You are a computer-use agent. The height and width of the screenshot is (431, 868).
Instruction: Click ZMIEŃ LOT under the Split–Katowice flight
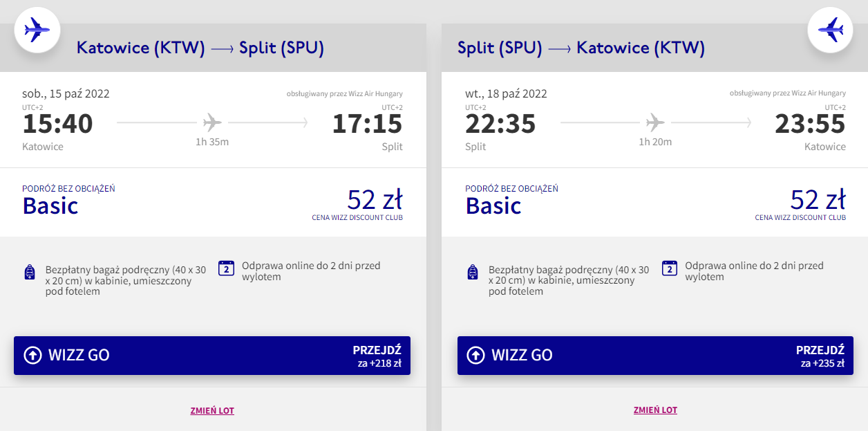[655, 410]
